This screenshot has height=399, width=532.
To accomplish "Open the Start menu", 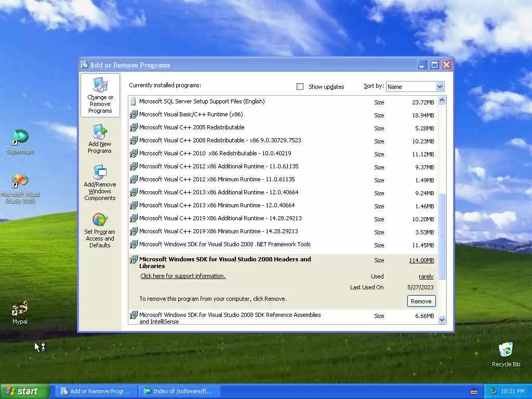I will [24, 391].
